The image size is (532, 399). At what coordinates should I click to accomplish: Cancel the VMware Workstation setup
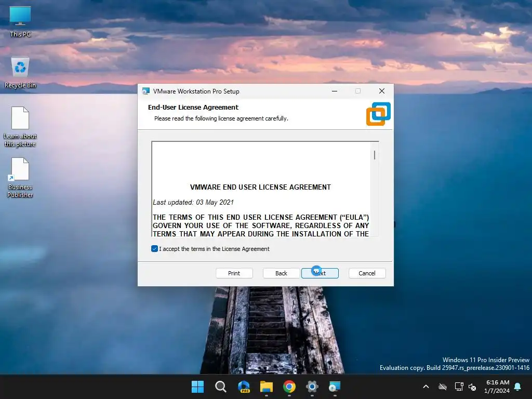(367, 273)
